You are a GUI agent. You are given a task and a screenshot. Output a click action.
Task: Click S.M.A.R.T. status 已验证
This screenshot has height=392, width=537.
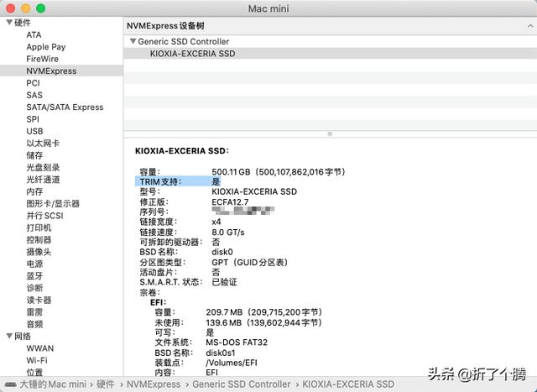224,282
